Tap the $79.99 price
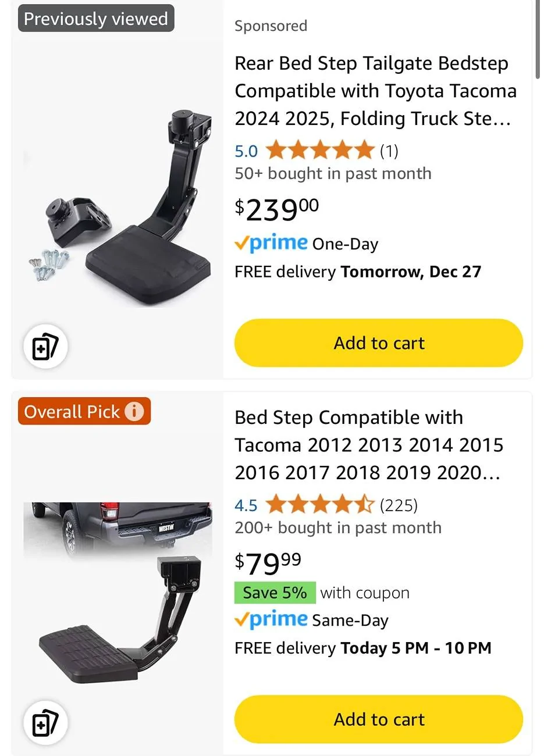This screenshot has width=544, height=756. tap(268, 562)
